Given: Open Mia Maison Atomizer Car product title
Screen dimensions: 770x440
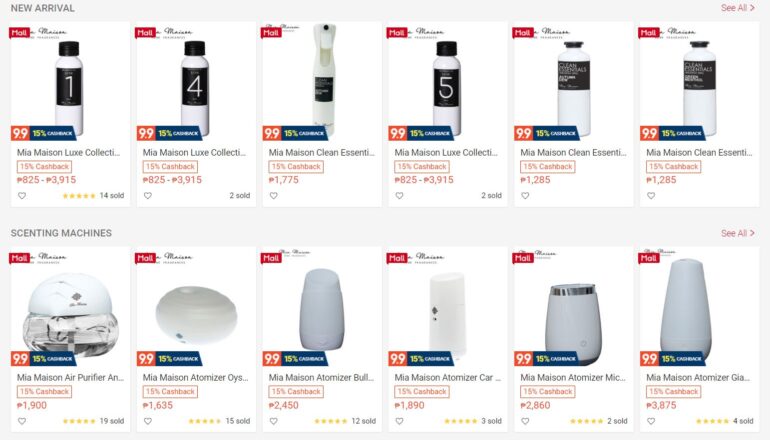Looking at the screenshot, I should tap(447, 378).
